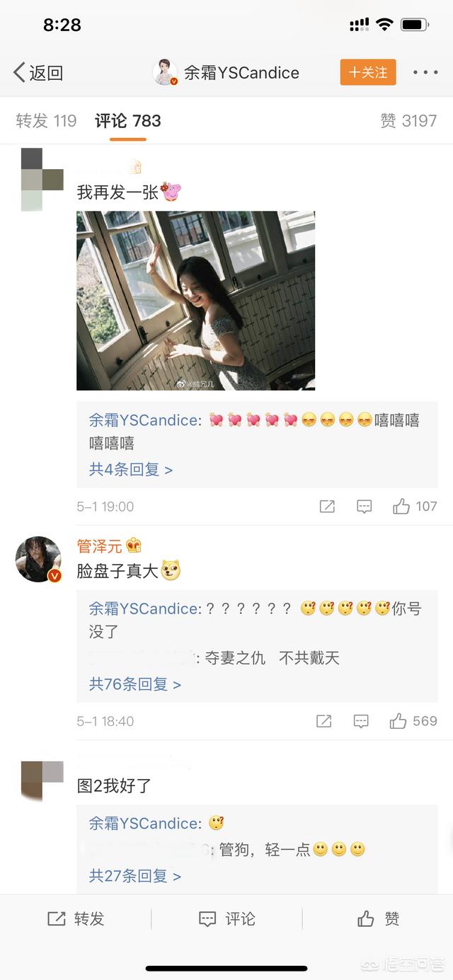
Task: Reply to the 5-1 19:00 comment
Action: (x=365, y=506)
